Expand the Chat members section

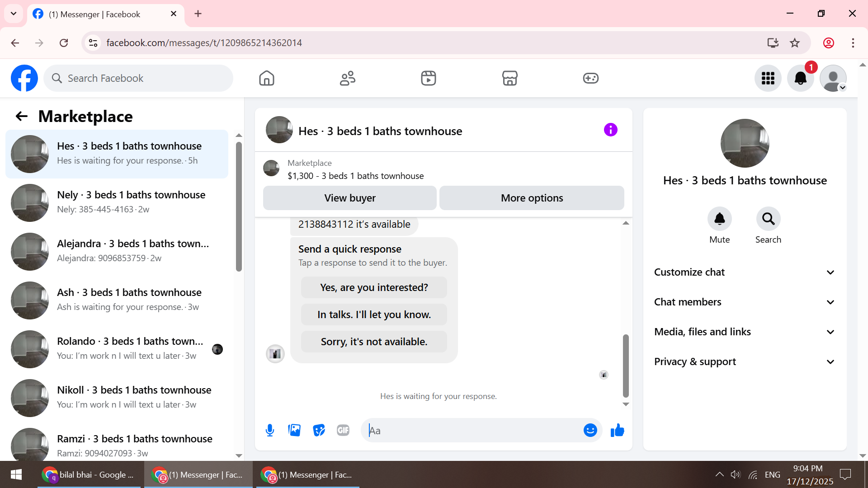[744, 302]
